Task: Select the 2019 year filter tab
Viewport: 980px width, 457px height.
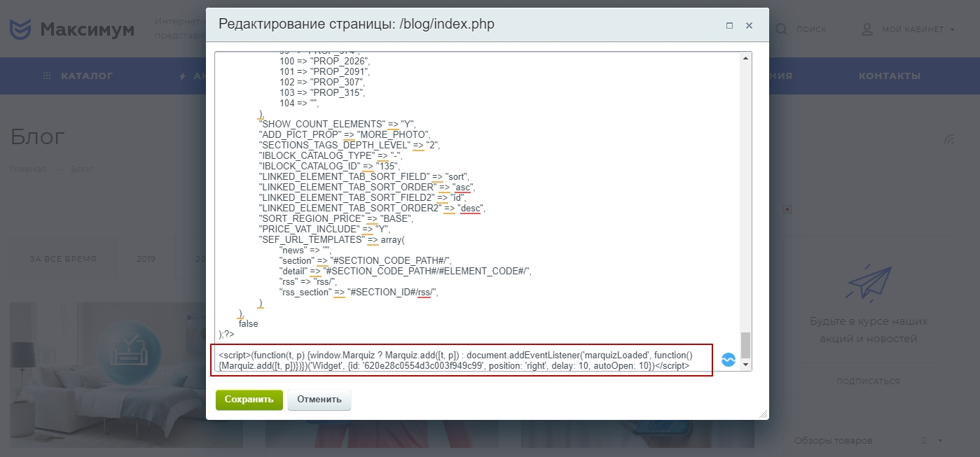Action: coord(146,259)
